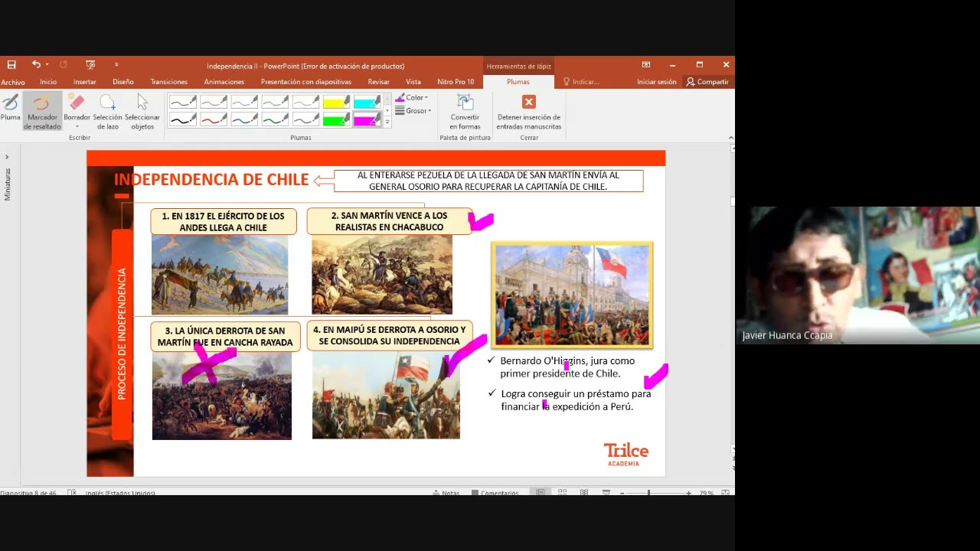This screenshot has width=980, height=551.
Task: Click the Maipú battle painting on slide
Action: point(386,395)
